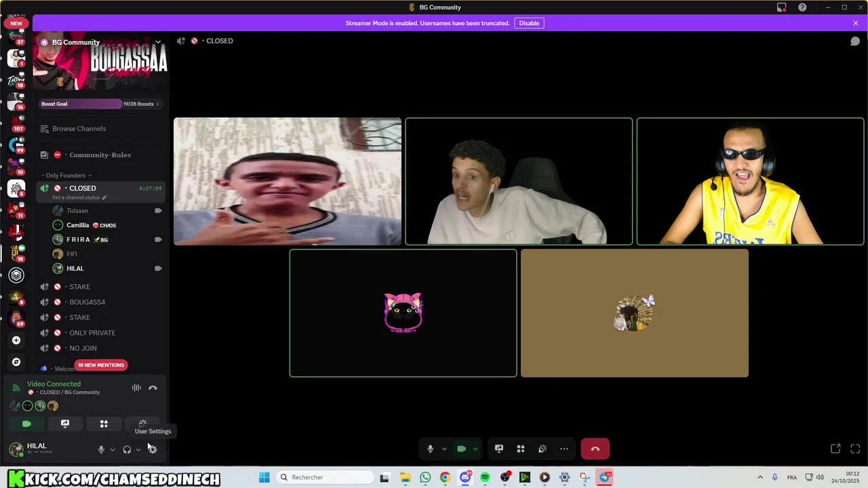Open WhatsApp from the Windows taskbar
The width and height of the screenshot is (868, 488).
(x=425, y=477)
